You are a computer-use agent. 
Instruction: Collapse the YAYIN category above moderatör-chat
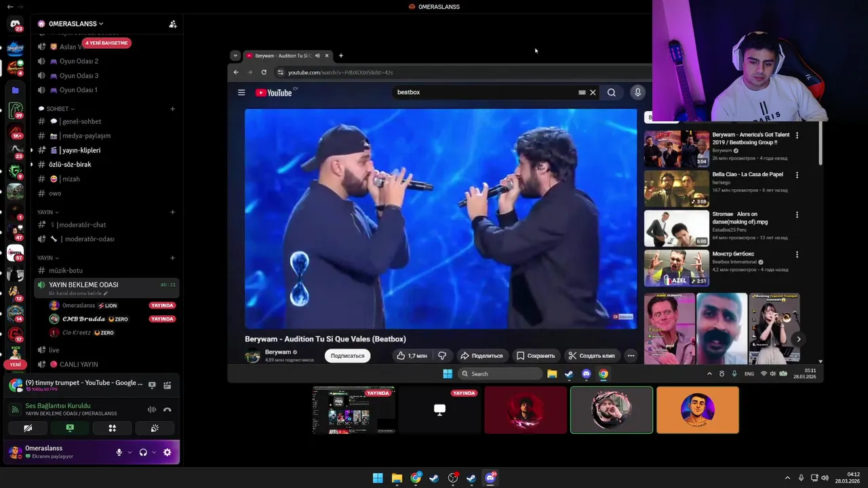click(x=47, y=212)
